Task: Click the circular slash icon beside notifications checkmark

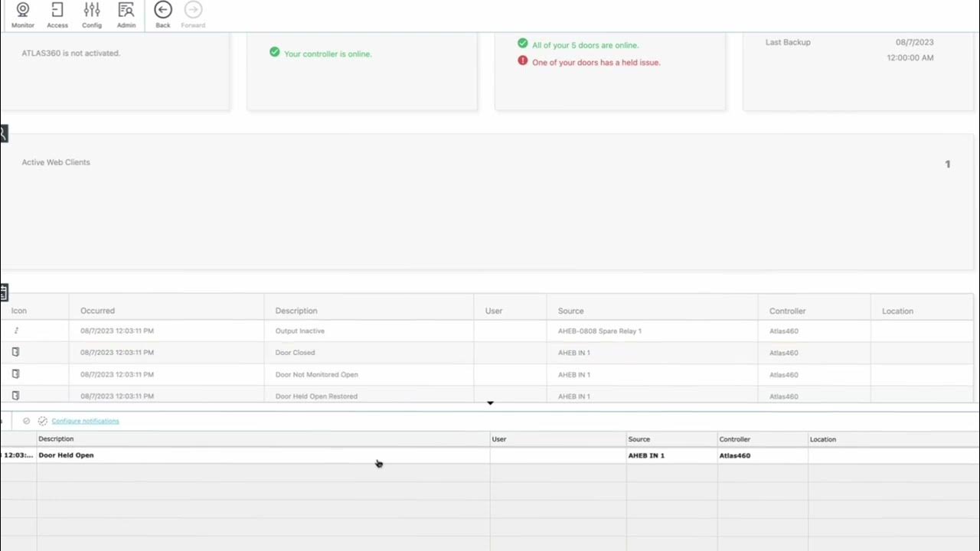Action: (27, 421)
